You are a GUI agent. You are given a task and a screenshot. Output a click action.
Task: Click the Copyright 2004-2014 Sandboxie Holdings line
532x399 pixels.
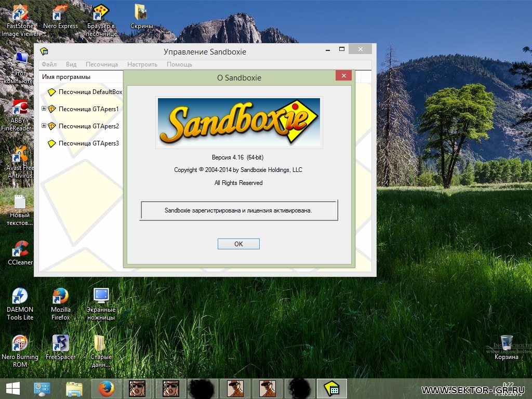238,170
